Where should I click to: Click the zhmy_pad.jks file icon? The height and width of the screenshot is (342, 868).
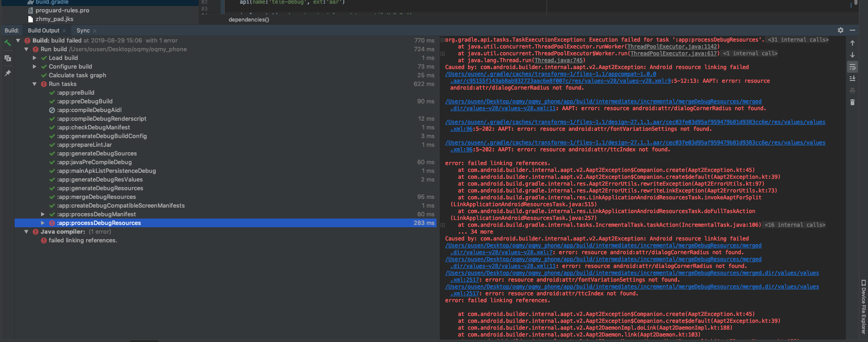coord(31,19)
